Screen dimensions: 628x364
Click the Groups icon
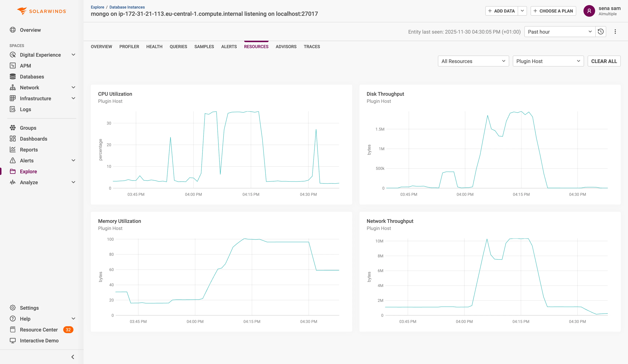pyautogui.click(x=13, y=128)
